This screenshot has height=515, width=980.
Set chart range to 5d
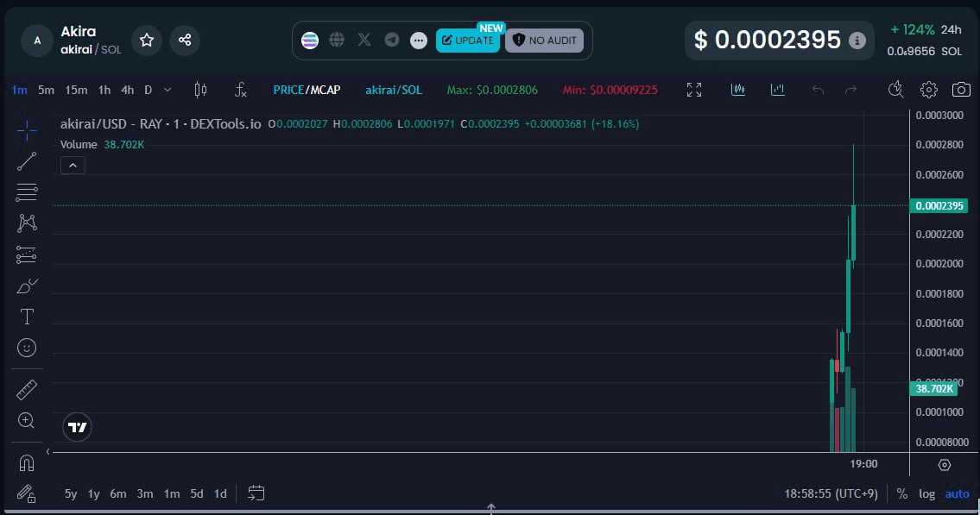tap(197, 493)
